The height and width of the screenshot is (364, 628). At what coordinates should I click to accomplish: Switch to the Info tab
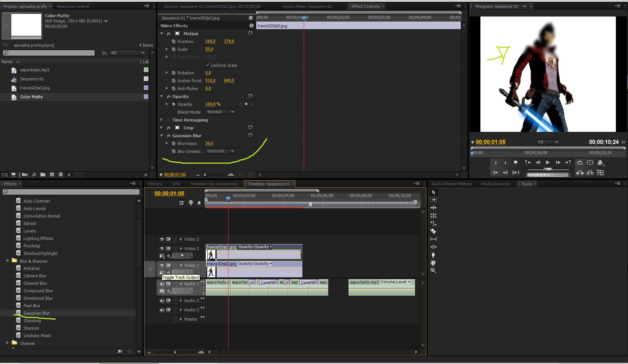pos(176,184)
